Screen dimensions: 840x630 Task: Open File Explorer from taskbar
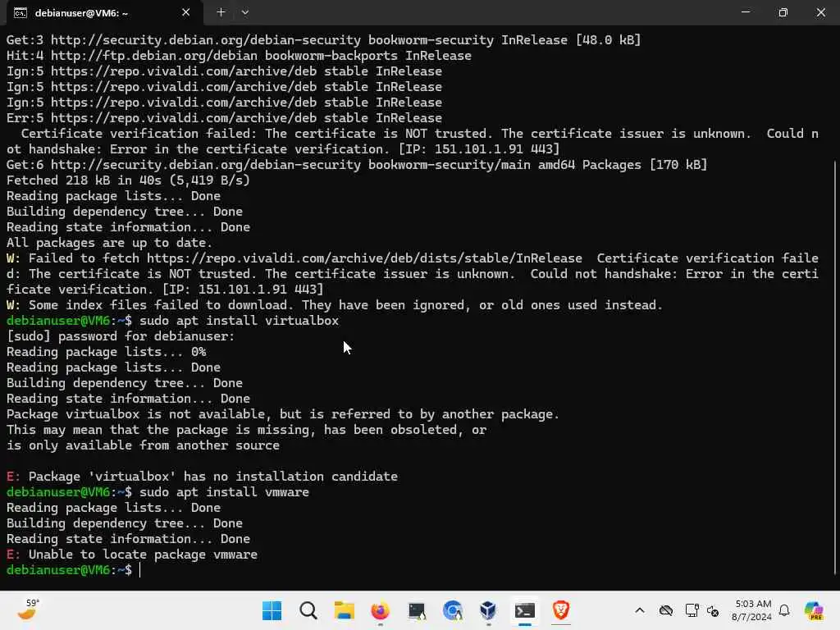(x=344, y=610)
